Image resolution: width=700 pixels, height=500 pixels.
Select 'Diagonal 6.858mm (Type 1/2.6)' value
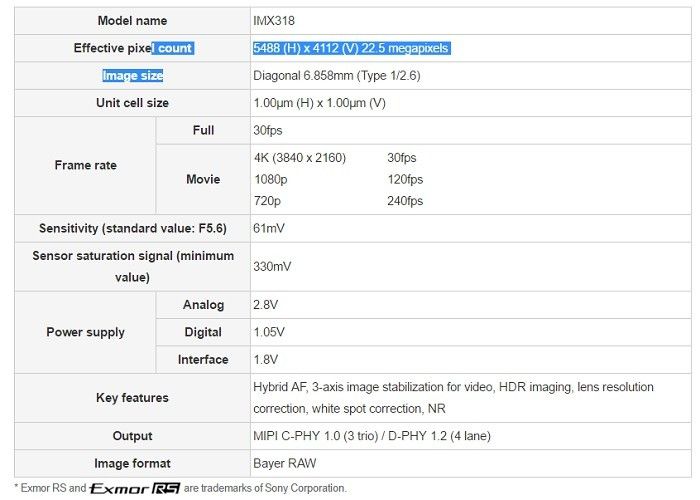coord(337,75)
